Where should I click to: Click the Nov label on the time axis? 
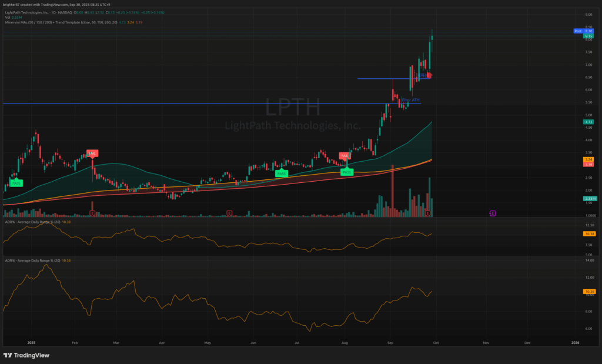pyautogui.click(x=486, y=342)
